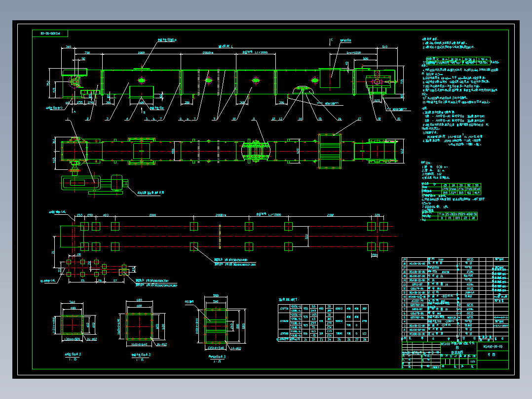Image resolution: width=532 pixels, height=399 pixels.
Task: Click balloon number 10 leader label
Action: (234, 119)
